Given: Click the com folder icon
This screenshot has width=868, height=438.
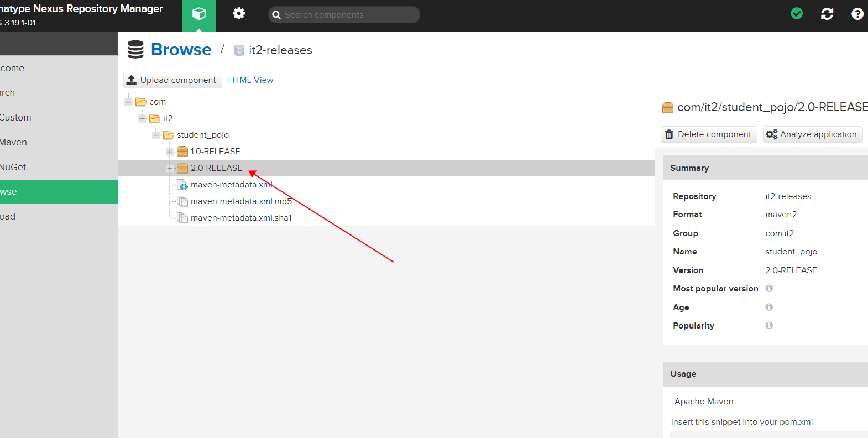Looking at the screenshot, I should coord(141,102).
